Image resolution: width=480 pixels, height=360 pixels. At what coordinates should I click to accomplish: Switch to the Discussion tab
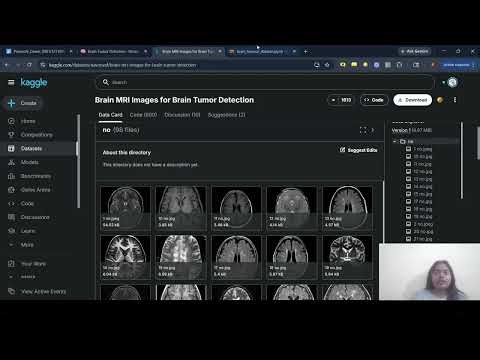182,115
